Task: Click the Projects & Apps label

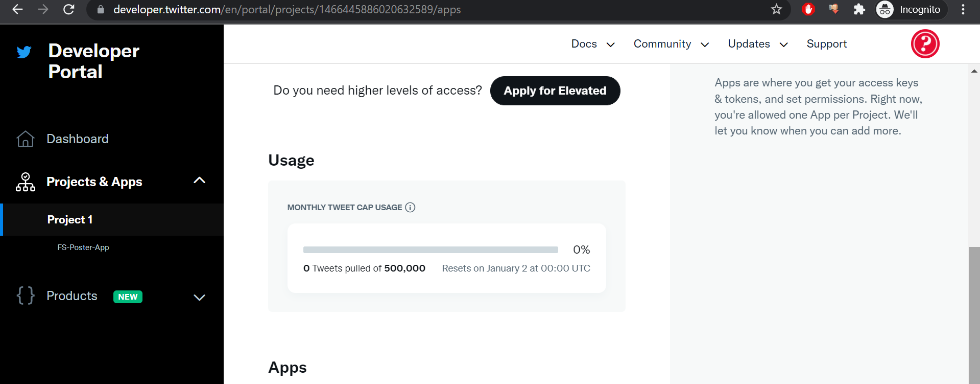Action: coord(94,182)
